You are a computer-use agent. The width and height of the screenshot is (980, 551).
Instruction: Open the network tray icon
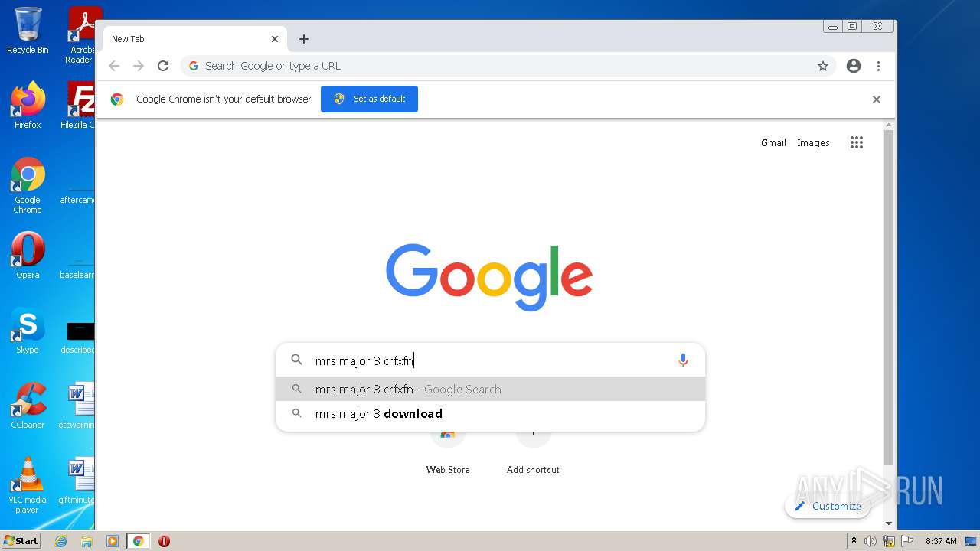point(889,541)
